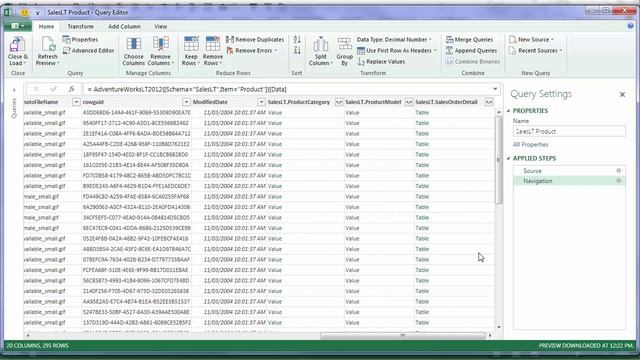The image size is (640, 360).
Task: Open the Advanced Editor
Action: pyautogui.click(x=89, y=51)
